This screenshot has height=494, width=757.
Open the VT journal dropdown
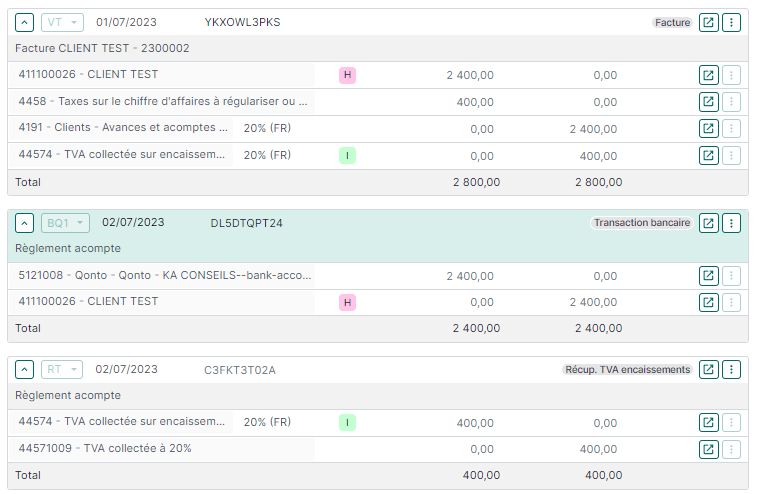62,22
